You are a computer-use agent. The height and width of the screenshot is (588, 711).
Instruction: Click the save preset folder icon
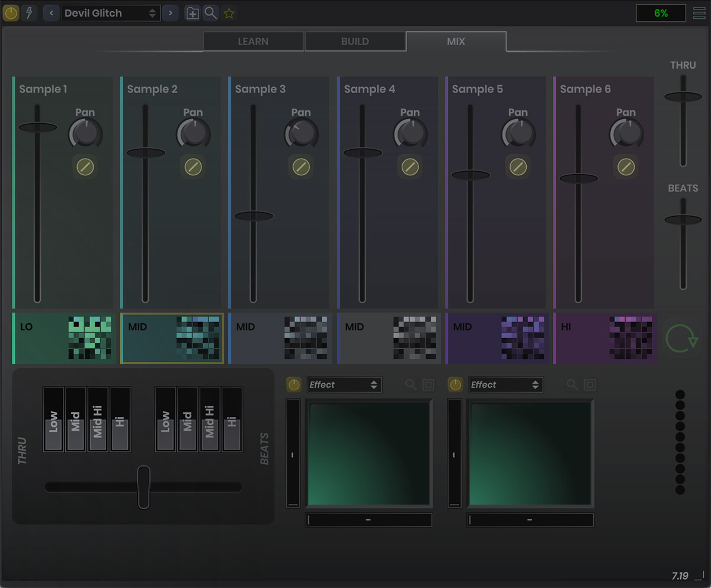pos(192,12)
